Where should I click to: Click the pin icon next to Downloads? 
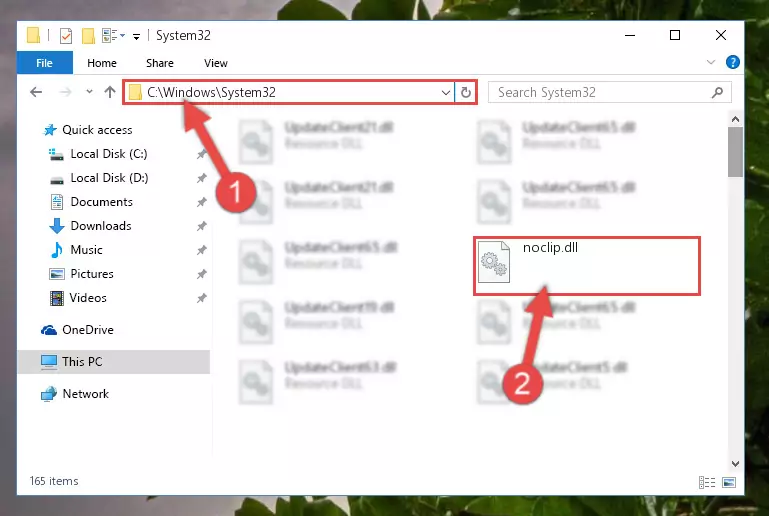click(202, 226)
